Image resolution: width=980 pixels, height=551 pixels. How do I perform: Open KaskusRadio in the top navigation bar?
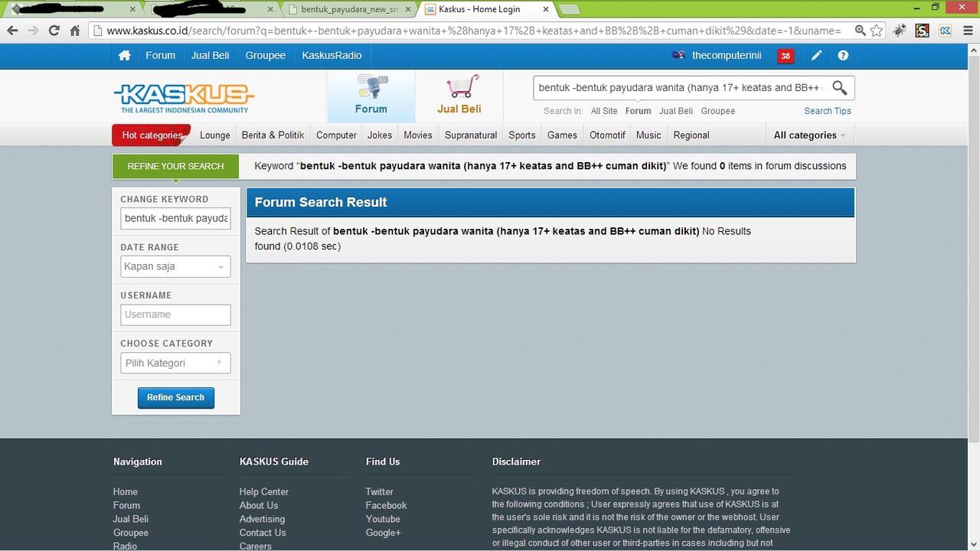click(x=332, y=56)
